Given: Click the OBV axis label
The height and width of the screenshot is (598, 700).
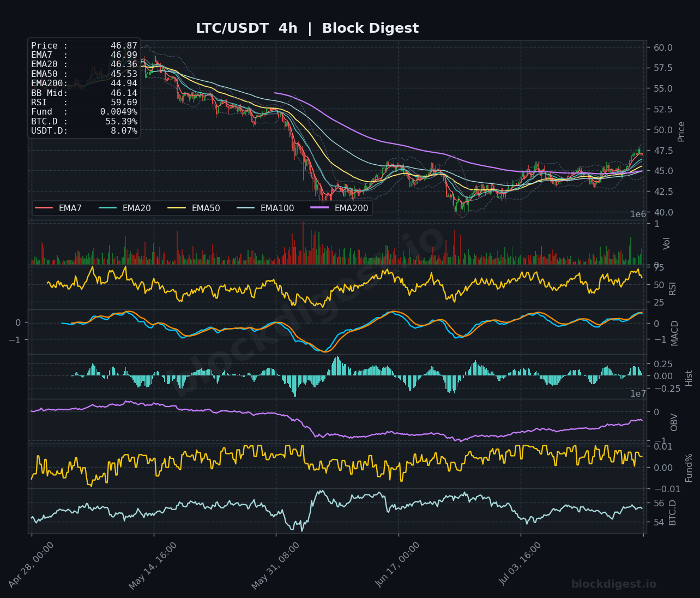Looking at the screenshot, I should click(x=674, y=422).
